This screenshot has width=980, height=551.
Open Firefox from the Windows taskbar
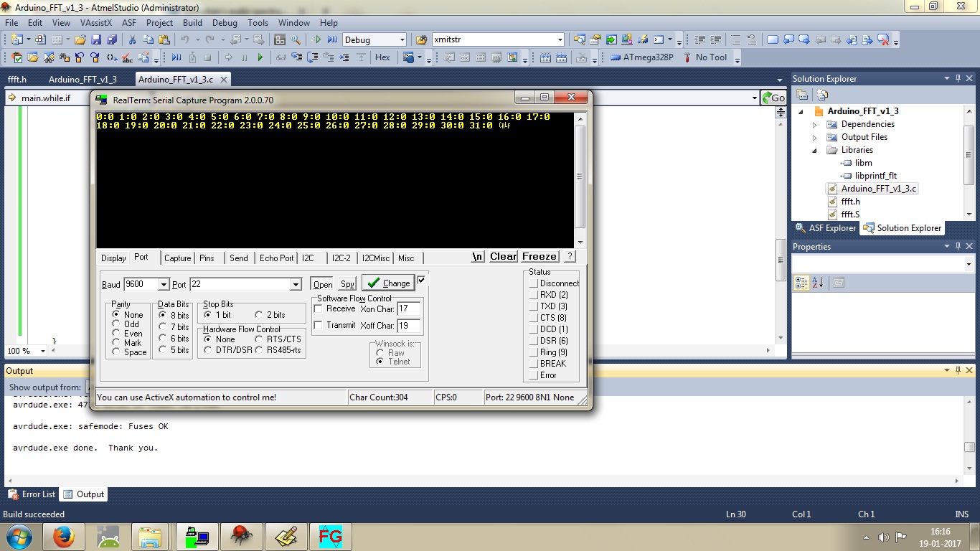[x=63, y=536]
